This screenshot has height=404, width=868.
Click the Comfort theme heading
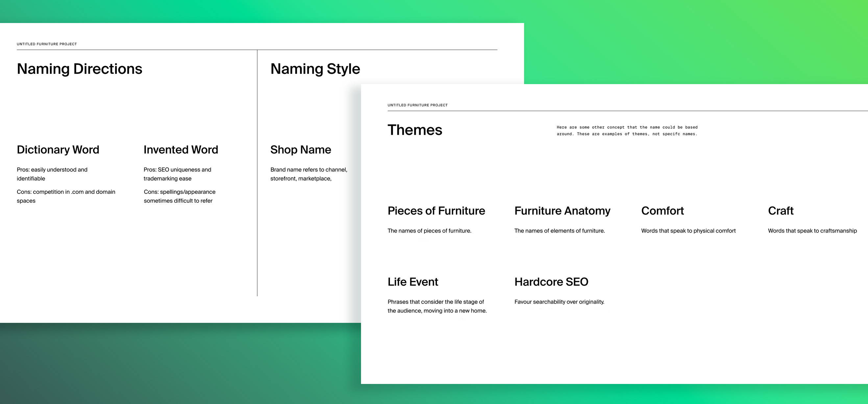coord(662,211)
